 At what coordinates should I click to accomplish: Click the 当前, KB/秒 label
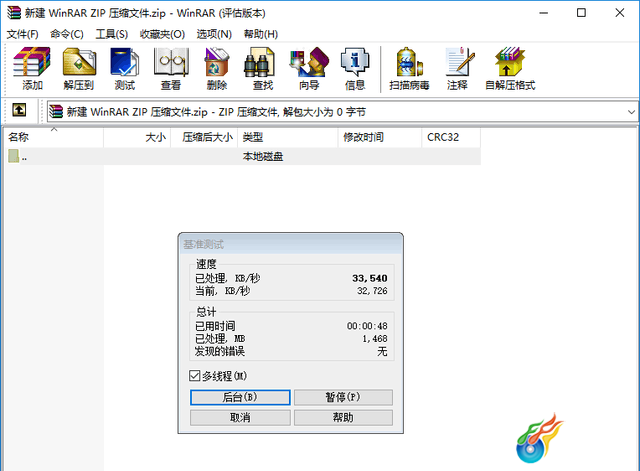pyautogui.click(x=222, y=291)
